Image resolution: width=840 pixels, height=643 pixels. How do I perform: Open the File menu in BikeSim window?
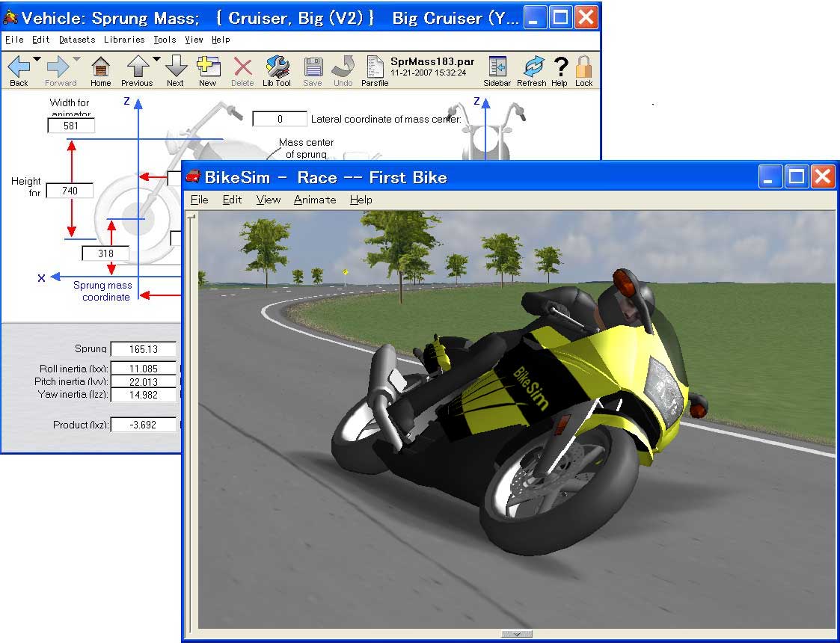click(199, 200)
